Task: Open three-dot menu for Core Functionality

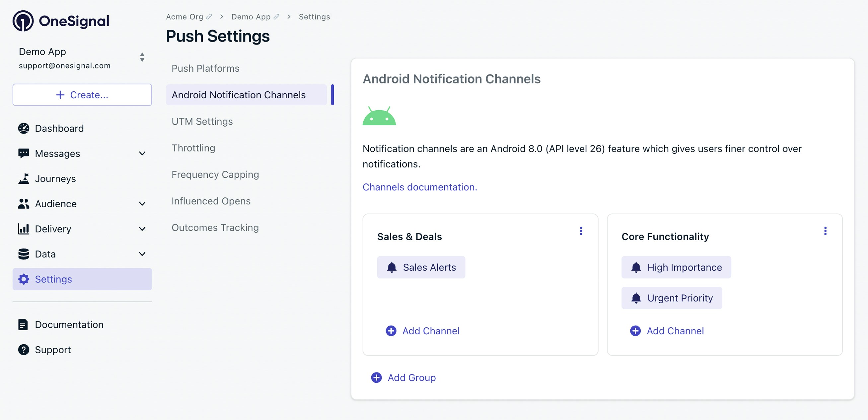Action: [825, 231]
